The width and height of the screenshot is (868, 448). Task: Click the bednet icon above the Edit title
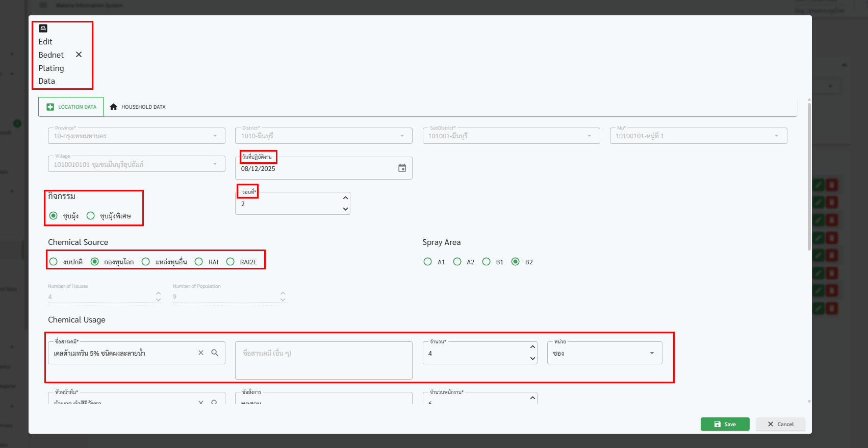[x=43, y=29]
